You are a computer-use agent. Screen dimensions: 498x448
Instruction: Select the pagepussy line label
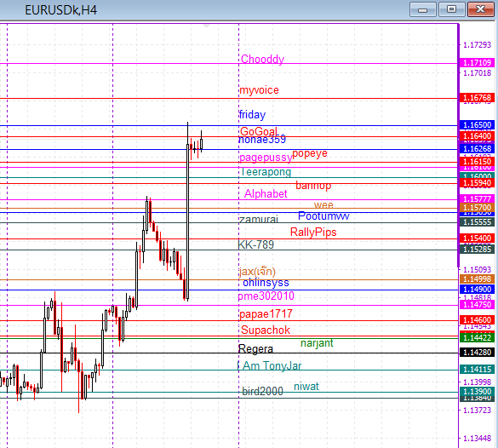pos(266,158)
